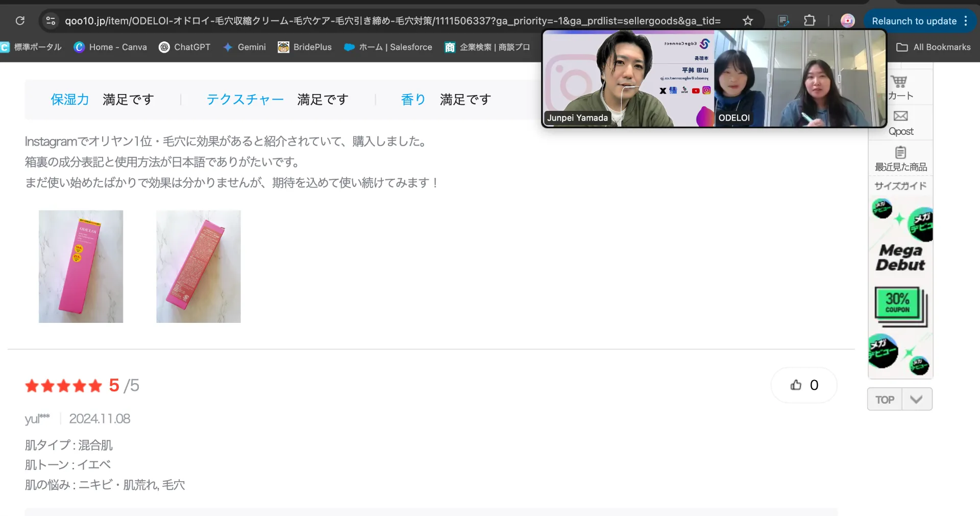Open the browser extensions puzzle icon
This screenshot has width=980, height=516.
click(x=810, y=21)
